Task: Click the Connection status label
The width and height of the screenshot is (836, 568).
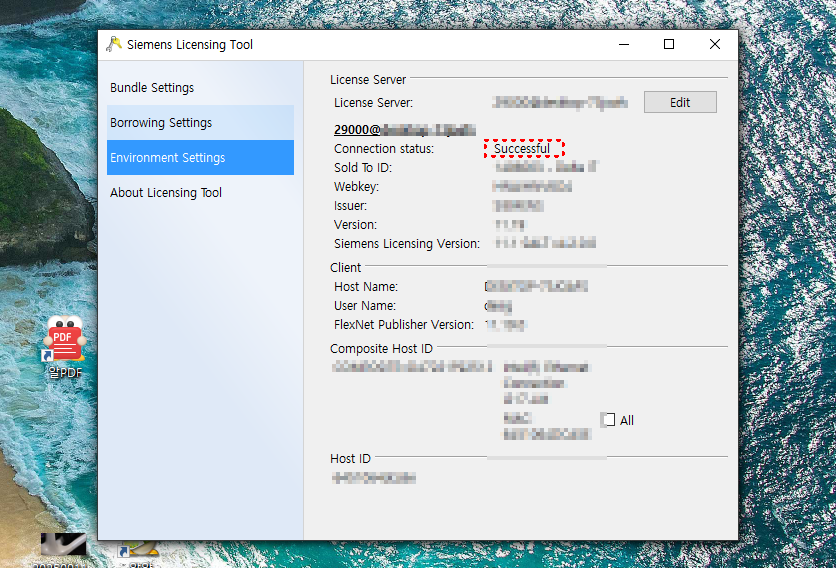Action: coord(384,149)
